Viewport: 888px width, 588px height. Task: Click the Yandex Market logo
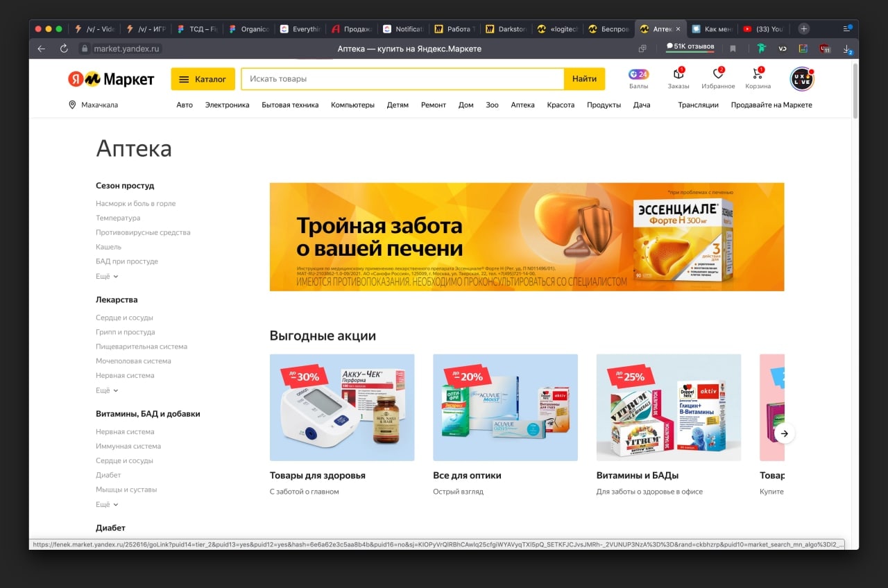click(111, 79)
